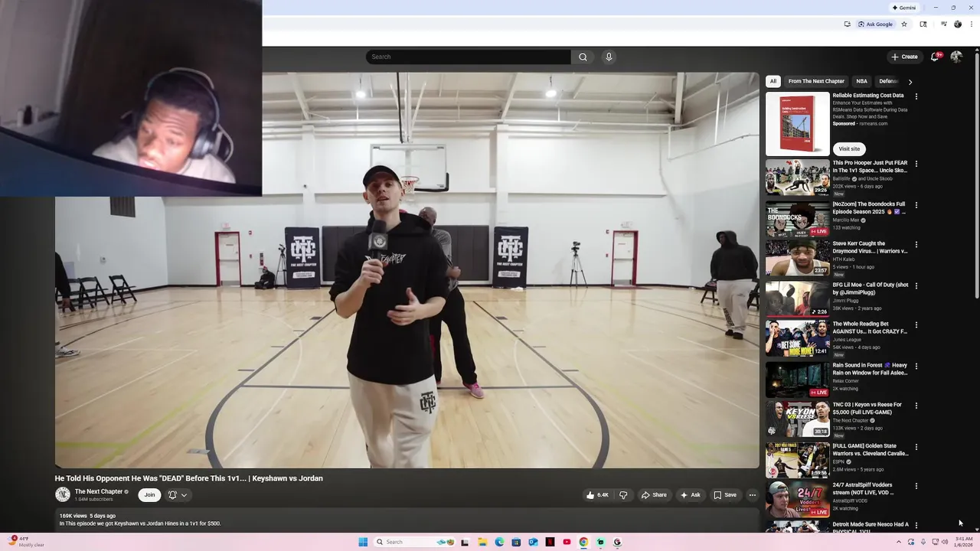Open Gemini button in Chrome title bar
This screenshot has width=980, height=551.
point(903,8)
